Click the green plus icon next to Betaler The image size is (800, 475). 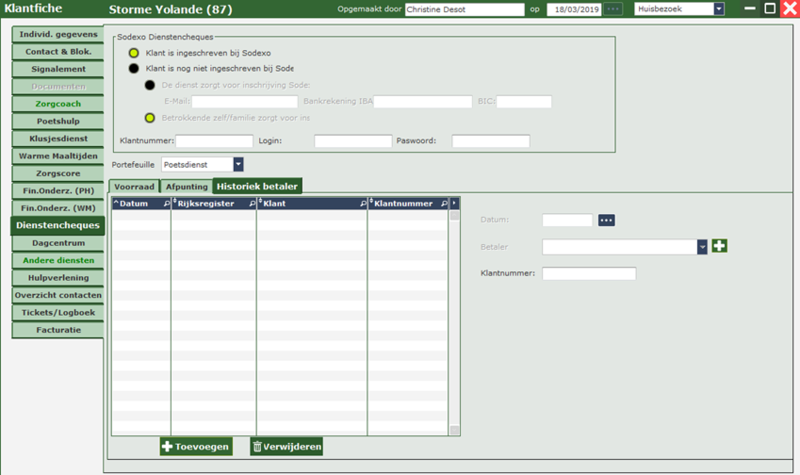click(719, 246)
